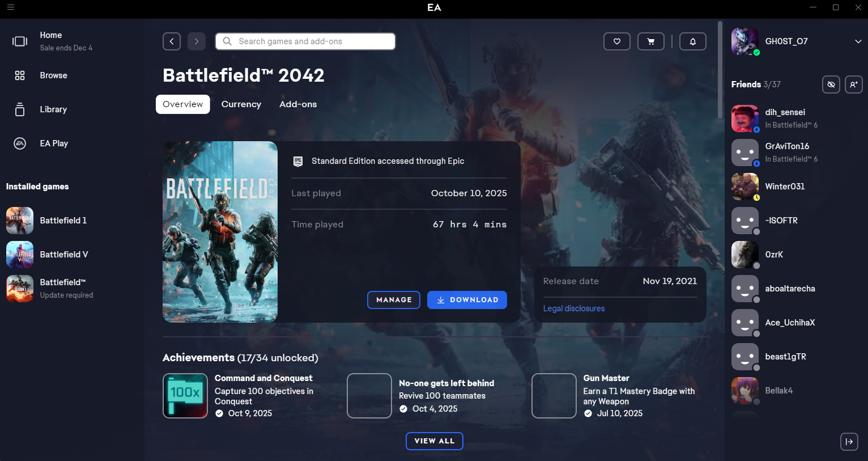
Task: Focus the Search games and add-ons field
Action: tap(305, 41)
